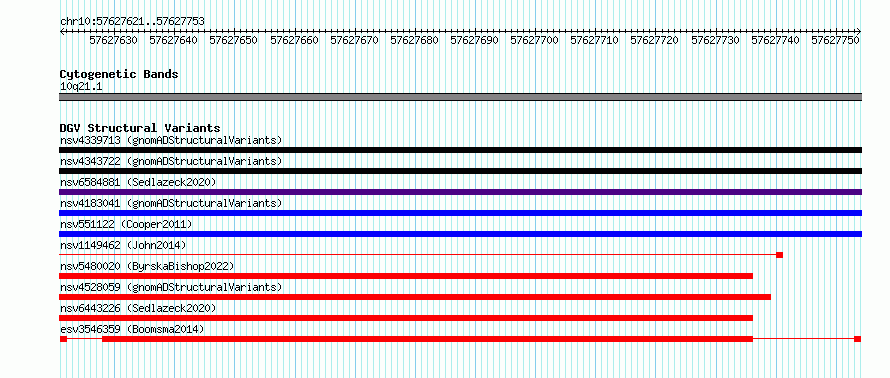
Task: Open the nsv551122 (Cooper2011) label
Action: 126,224
